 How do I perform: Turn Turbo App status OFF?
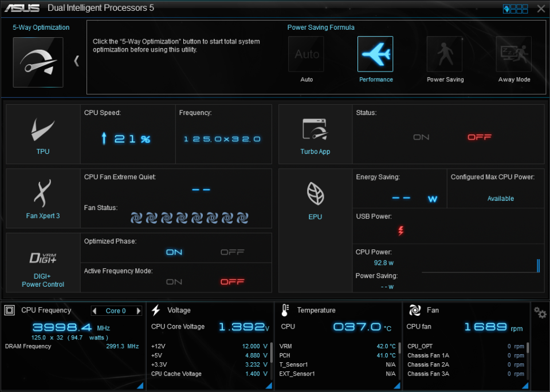pyautogui.click(x=479, y=137)
